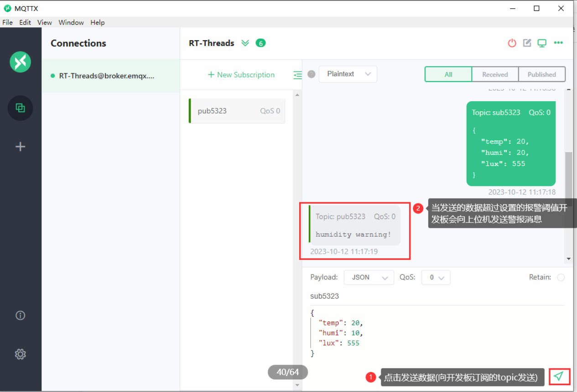
Task: Open the Edit menu
Action: [x=25, y=22]
